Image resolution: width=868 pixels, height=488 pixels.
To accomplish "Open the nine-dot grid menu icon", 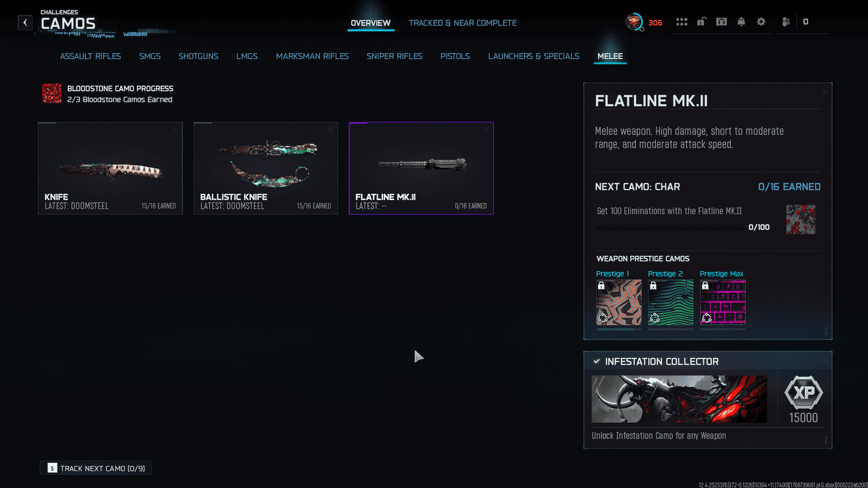I will pos(682,22).
